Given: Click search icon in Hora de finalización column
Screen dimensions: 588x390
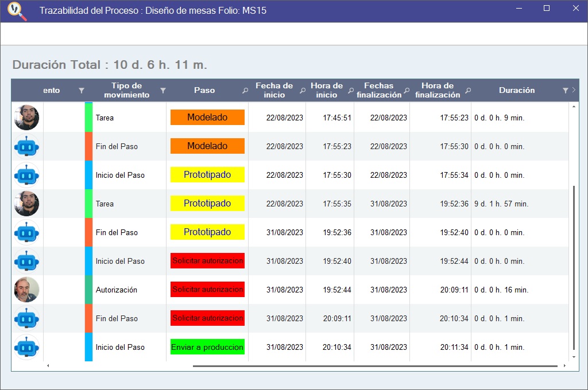Looking at the screenshot, I should click(468, 91).
